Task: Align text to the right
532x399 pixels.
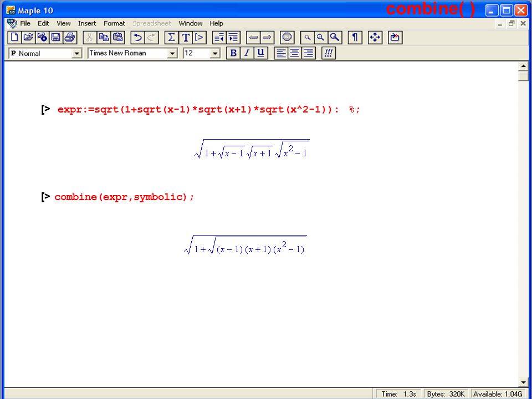Action: click(309, 53)
